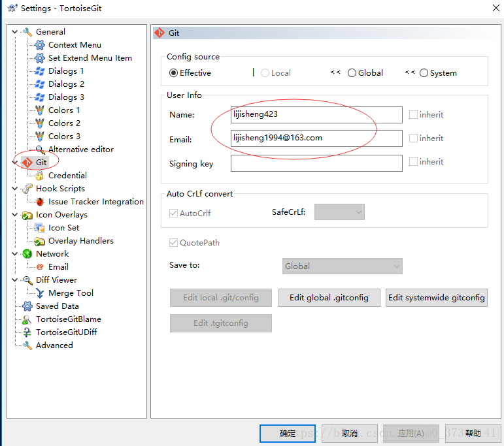The width and height of the screenshot is (504, 446).
Task: Collapse the General tree node
Action: [15, 32]
